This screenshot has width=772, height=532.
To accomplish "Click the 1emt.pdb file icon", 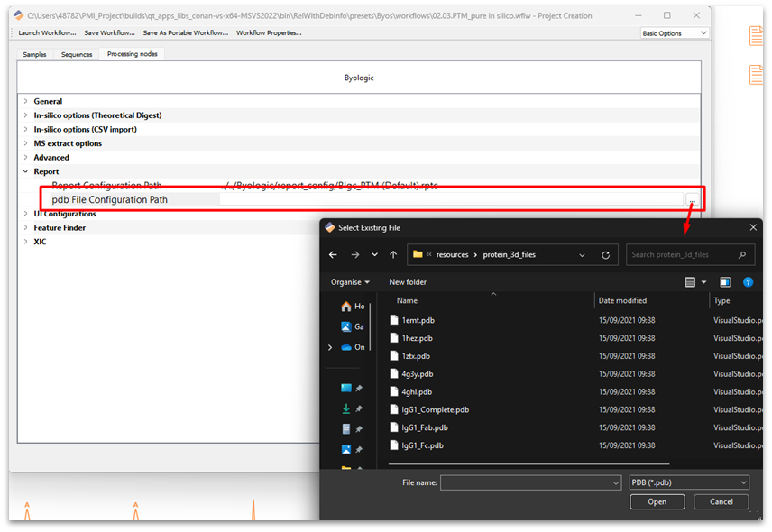I will coord(393,320).
